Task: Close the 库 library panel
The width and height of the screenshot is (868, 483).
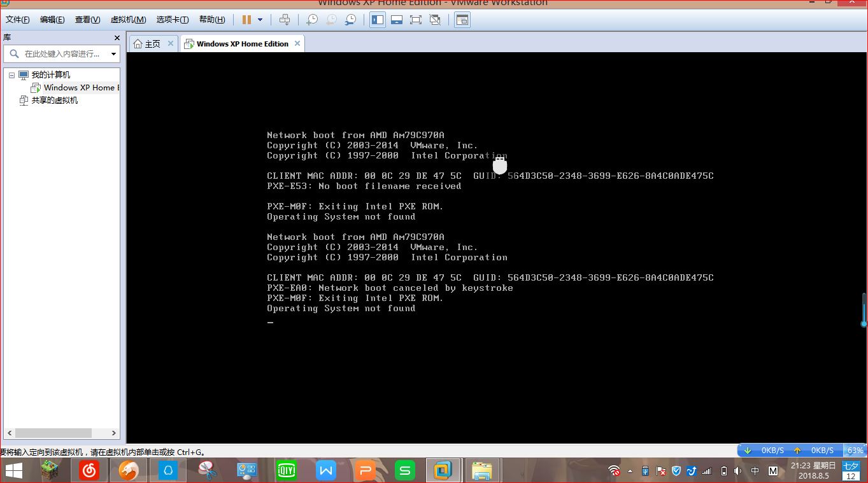Action: [x=117, y=38]
